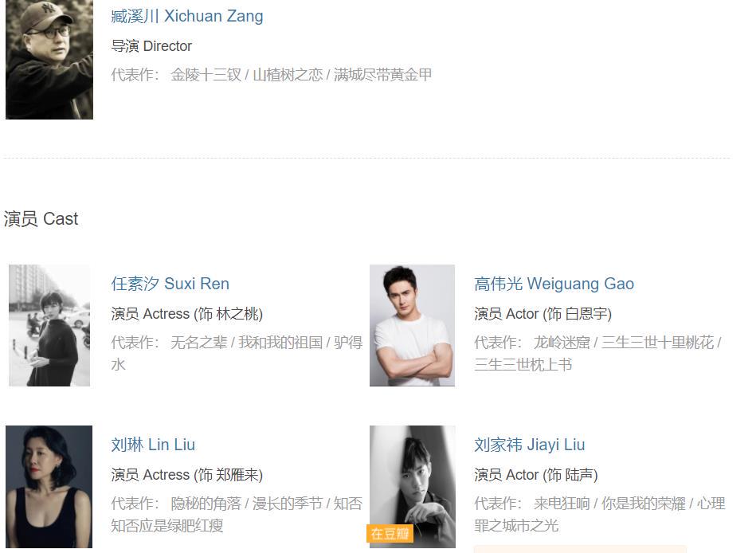Open Jiayi Liu's name link
This screenshot has height=553, width=756.
coord(530,445)
